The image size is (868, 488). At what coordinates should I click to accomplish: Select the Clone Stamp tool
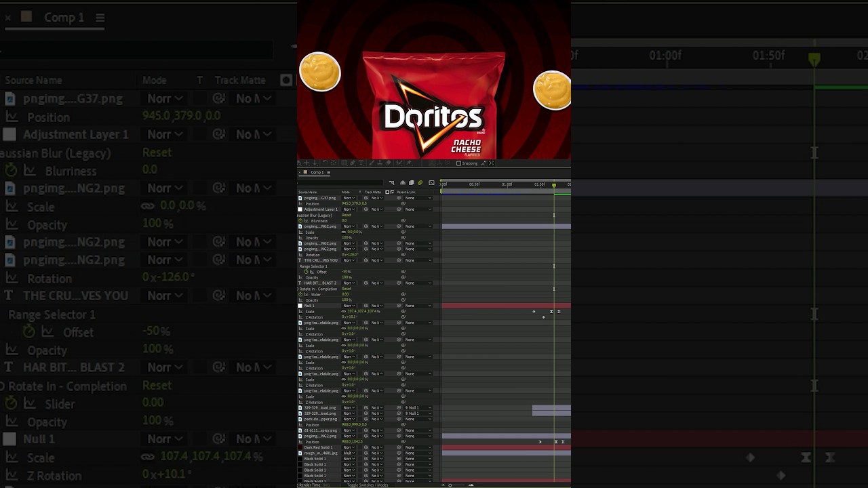380,163
